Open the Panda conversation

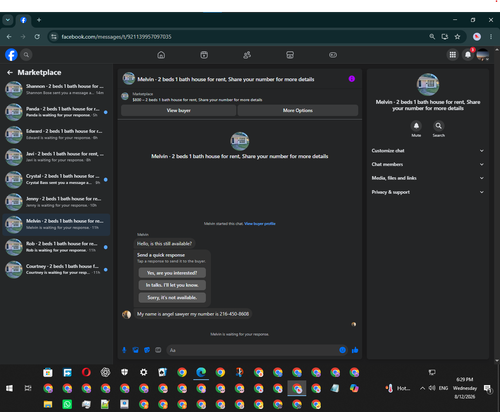click(56, 112)
